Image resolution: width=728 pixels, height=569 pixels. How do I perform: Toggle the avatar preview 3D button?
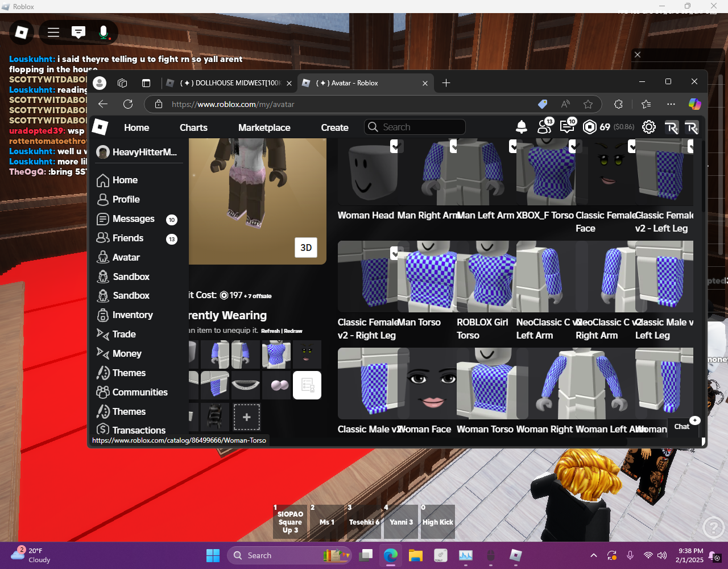[306, 248]
